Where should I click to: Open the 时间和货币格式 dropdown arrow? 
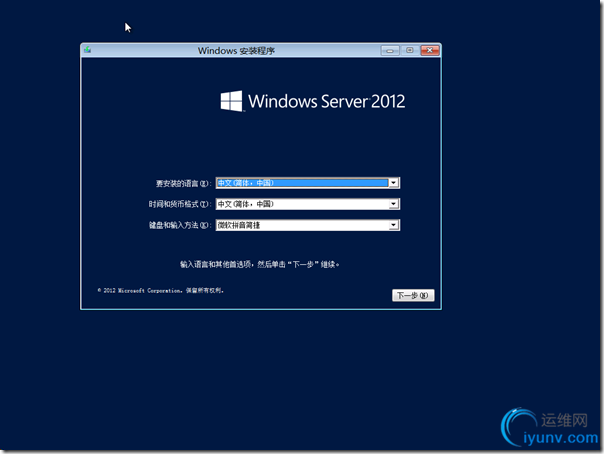pyautogui.click(x=394, y=204)
